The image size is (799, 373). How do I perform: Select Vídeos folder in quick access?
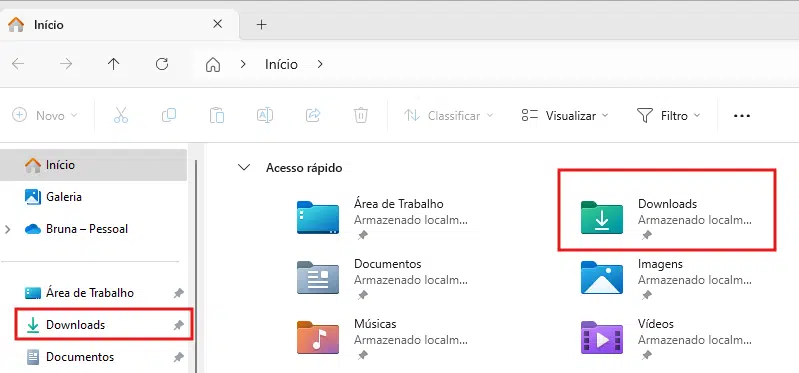click(667, 338)
